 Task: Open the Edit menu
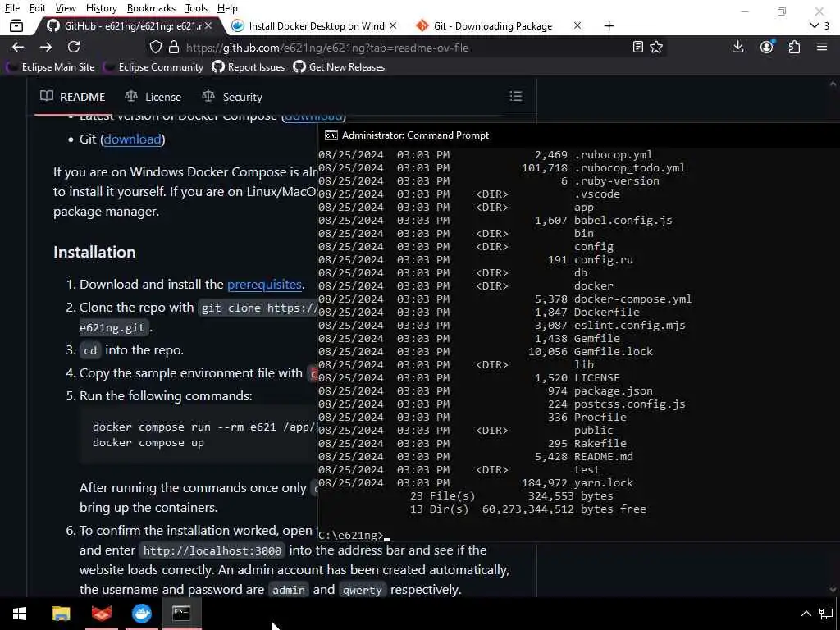click(x=38, y=8)
